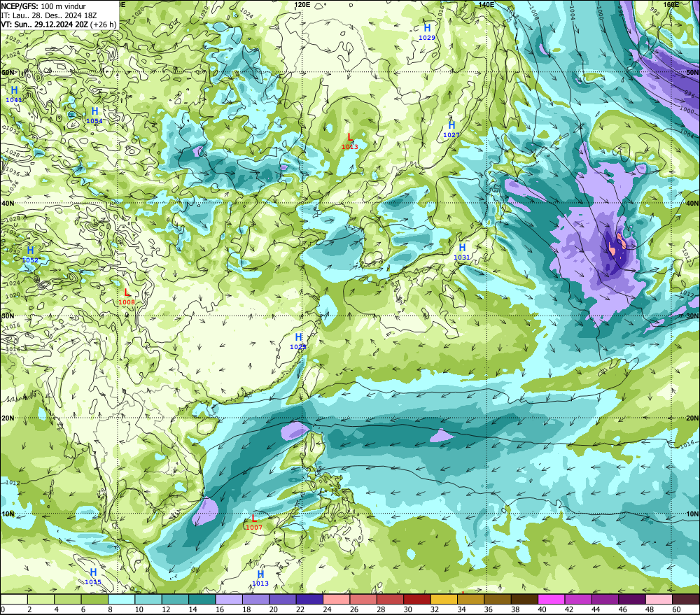Click the 140E longitude label
700x615 pixels.
pos(486,4)
